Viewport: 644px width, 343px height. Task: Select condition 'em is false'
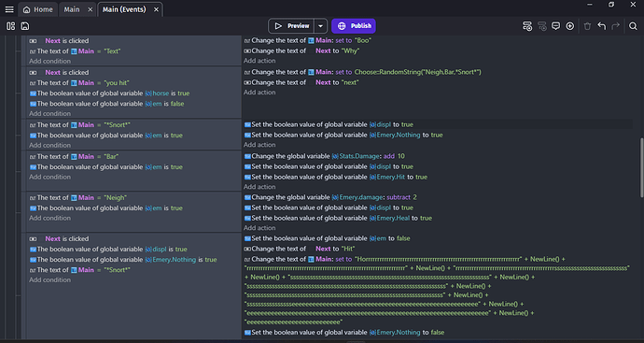pyautogui.click(x=106, y=104)
